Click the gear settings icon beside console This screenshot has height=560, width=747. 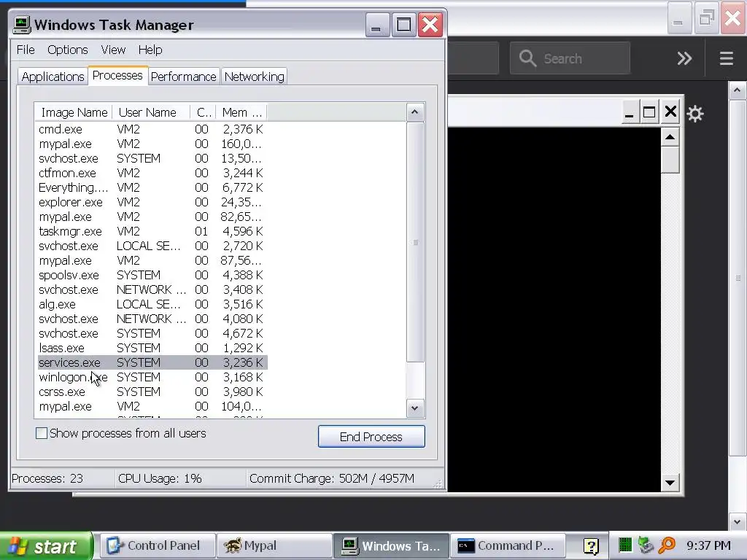[x=695, y=114]
